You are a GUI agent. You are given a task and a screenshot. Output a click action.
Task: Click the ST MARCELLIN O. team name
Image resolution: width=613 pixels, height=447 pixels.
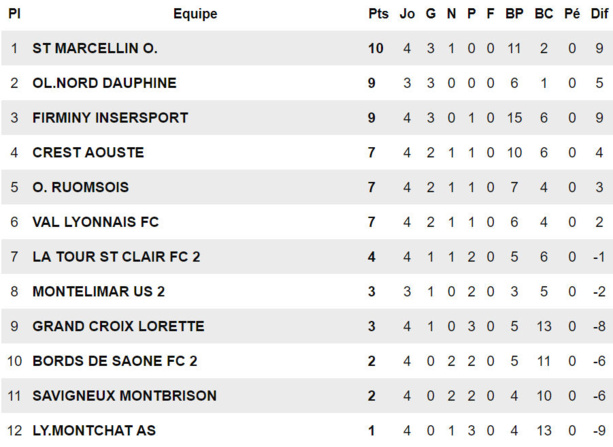coord(95,48)
